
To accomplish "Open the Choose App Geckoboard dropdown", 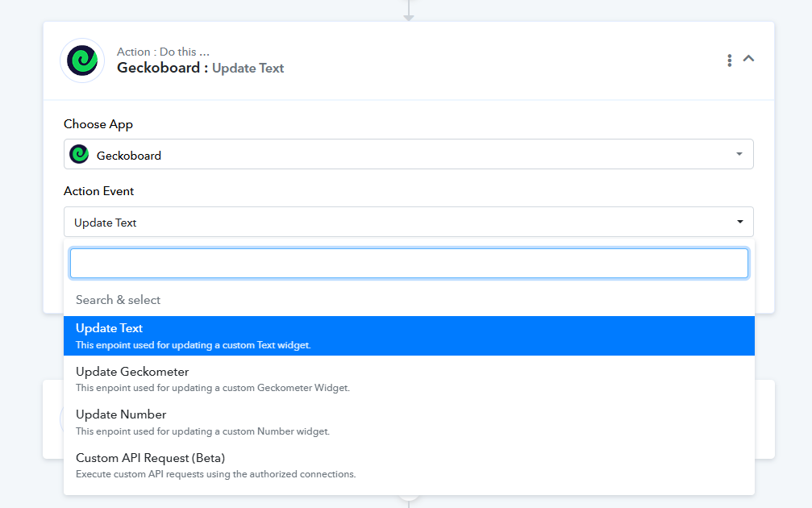I will pyautogui.click(x=408, y=154).
